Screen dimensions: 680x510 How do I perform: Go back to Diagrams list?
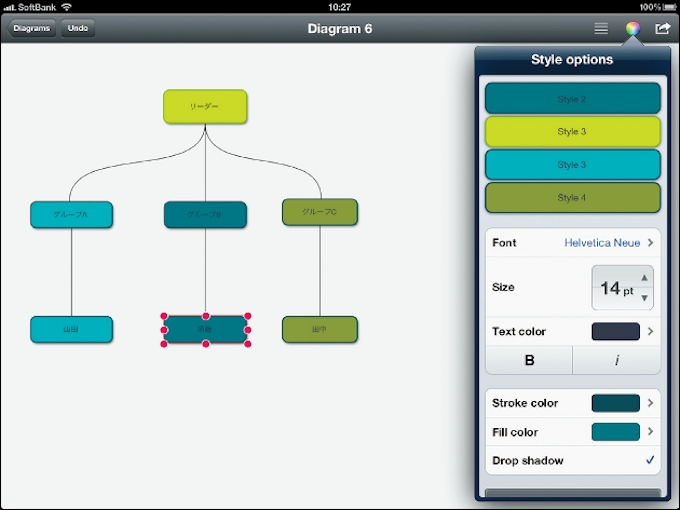(32, 29)
